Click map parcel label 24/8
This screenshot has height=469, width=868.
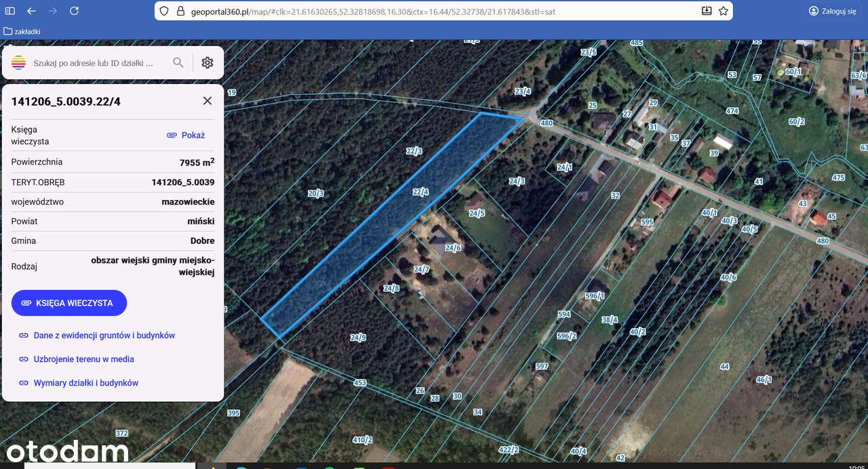tap(391, 289)
